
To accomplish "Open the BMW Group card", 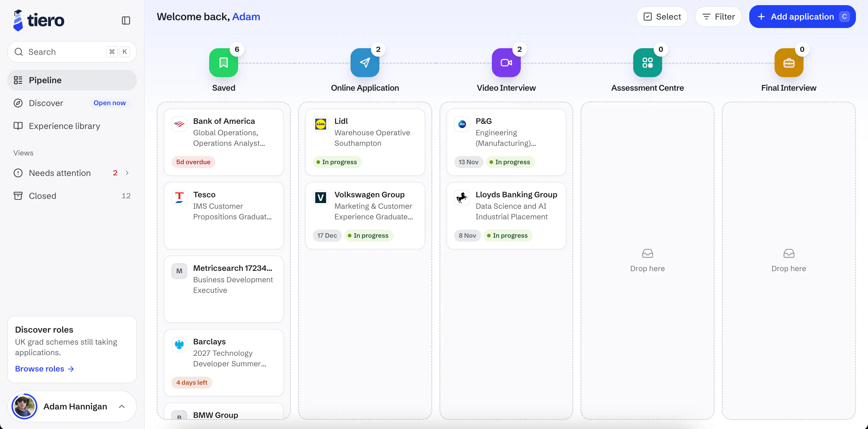I will click(x=223, y=411).
